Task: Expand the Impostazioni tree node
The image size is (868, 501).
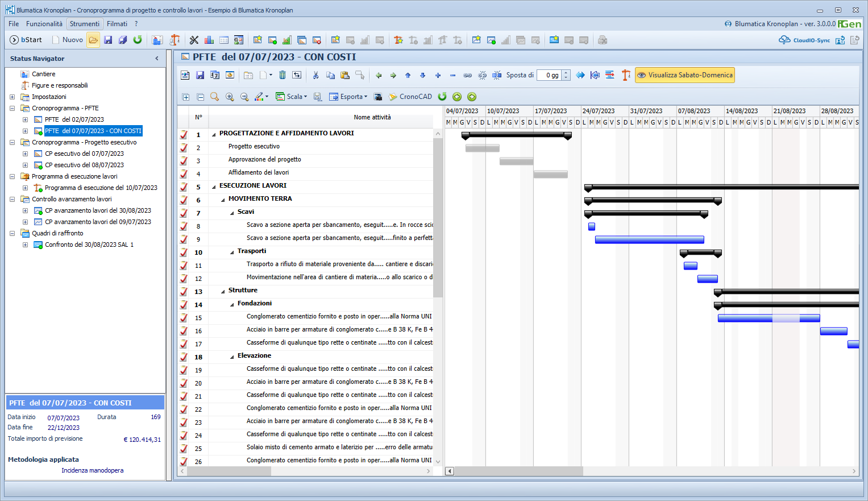Action: tap(12, 97)
